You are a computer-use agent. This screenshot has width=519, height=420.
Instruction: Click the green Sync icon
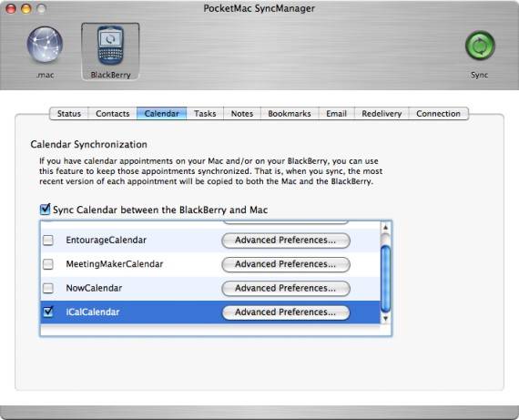coord(480,46)
